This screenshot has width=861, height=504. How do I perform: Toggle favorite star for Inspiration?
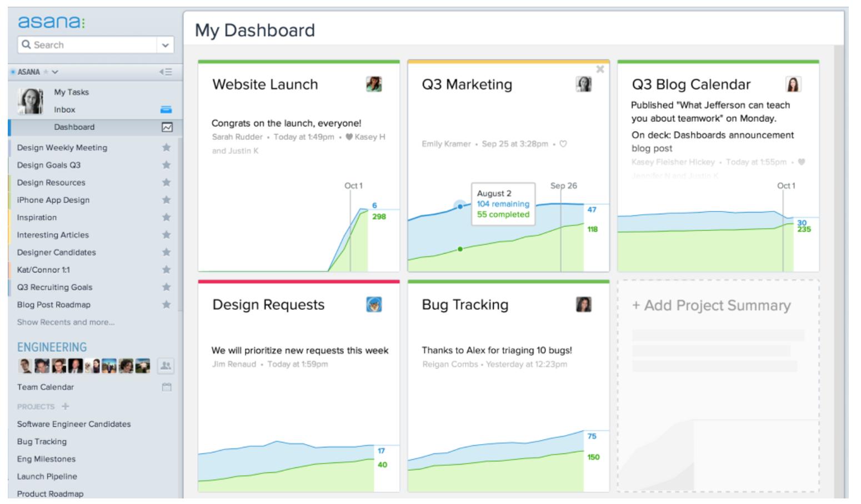(x=166, y=218)
